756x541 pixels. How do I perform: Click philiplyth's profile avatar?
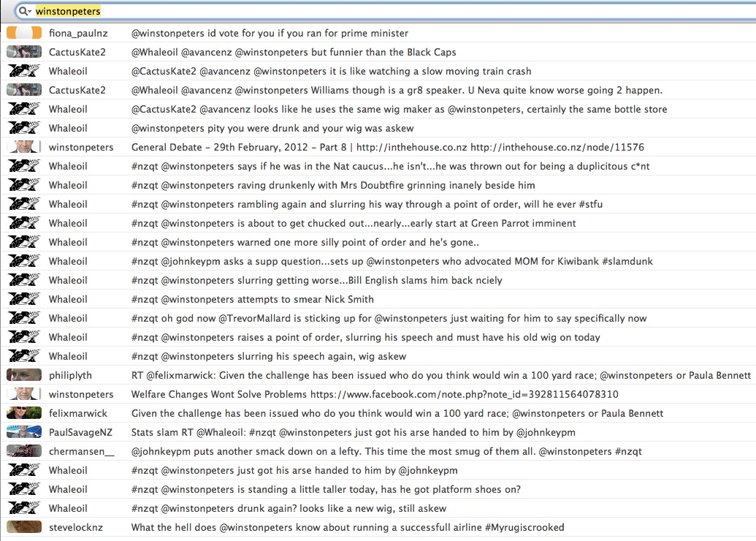24,375
